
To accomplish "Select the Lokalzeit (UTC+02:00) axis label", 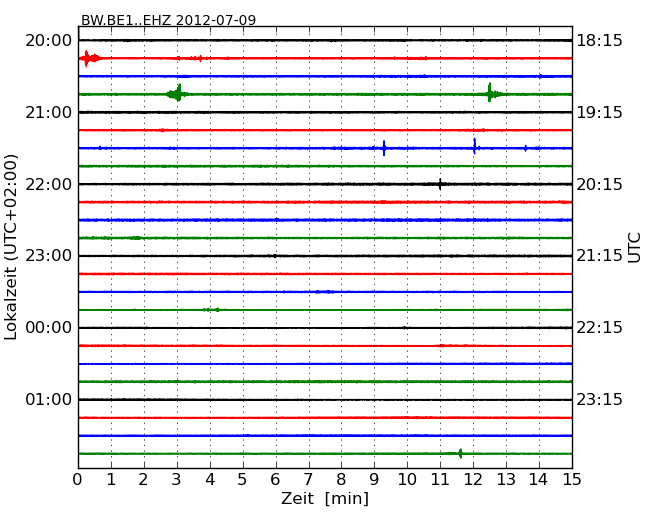I will (x=11, y=247).
